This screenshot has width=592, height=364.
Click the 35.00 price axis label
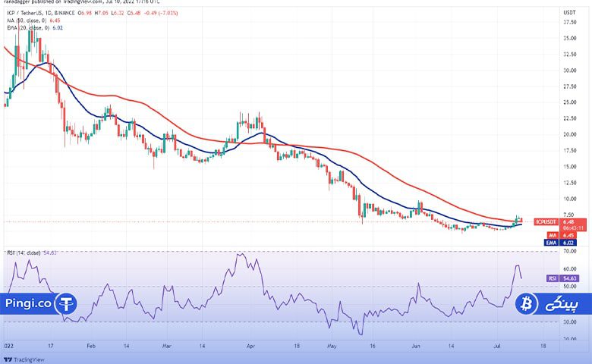tap(570, 38)
